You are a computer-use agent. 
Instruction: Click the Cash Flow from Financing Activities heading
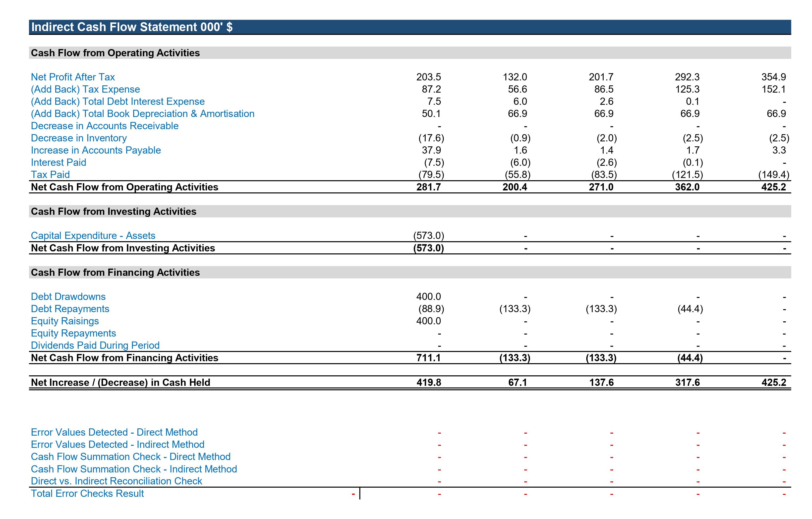pyautogui.click(x=115, y=273)
